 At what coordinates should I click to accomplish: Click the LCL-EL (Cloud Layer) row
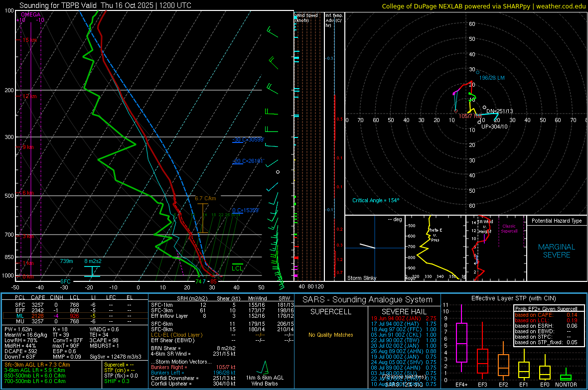[222, 335]
